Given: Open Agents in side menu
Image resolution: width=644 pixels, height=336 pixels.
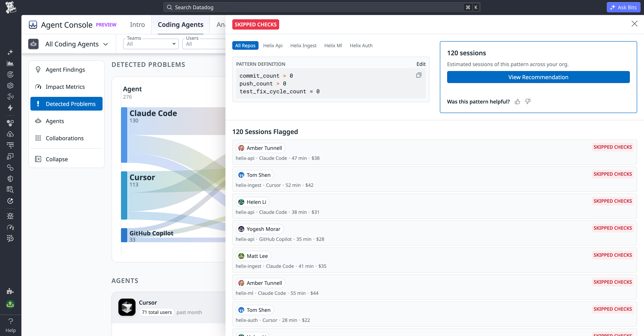Looking at the screenshot, I should [x=66, y=121].
